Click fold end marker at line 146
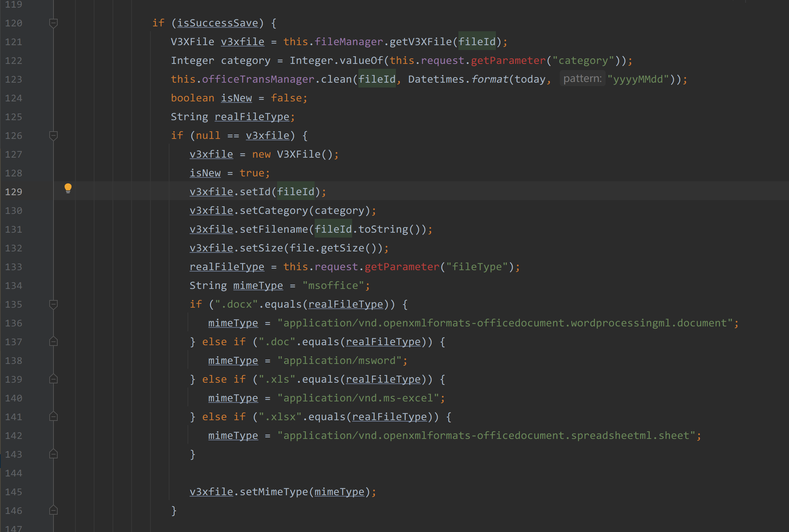 pyautogui.click(x=53, y=511)
